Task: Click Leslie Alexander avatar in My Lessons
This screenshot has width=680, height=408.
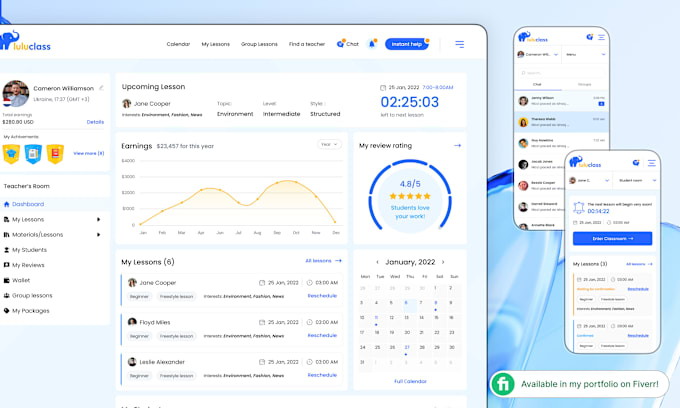Action: point(132,362)
